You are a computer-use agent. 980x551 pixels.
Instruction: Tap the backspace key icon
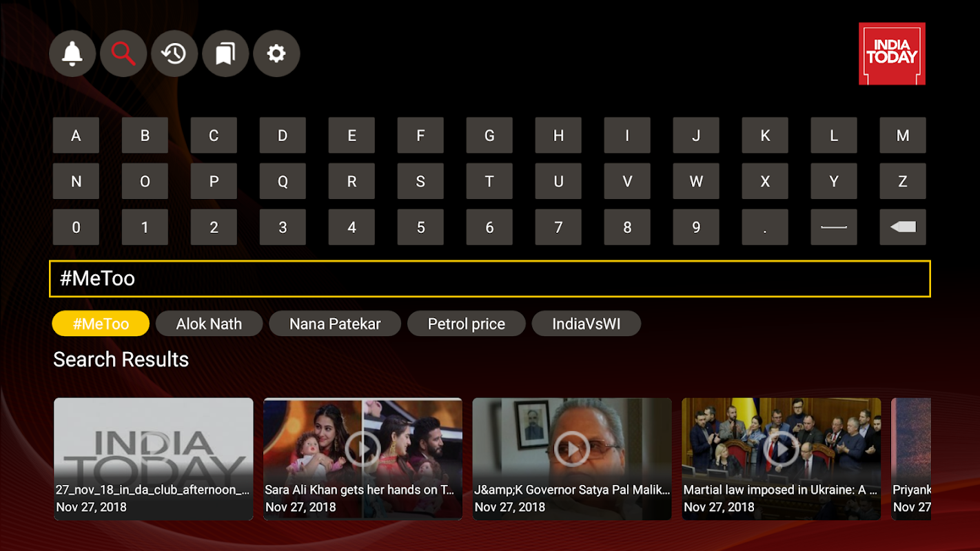(903, 227)
